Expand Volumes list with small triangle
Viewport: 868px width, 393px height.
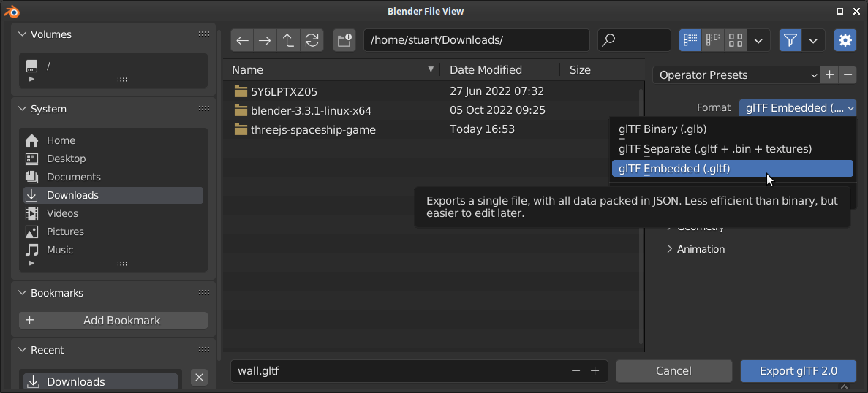(x=31, y=80)
